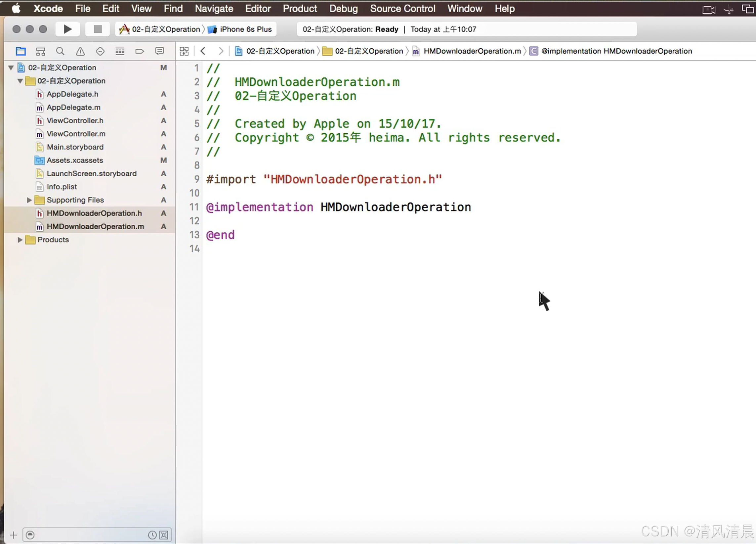Go back with the left chevron
Viewport: 756px width, 544px height.
(203, 51)
